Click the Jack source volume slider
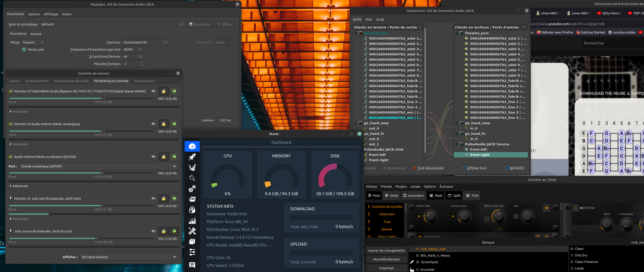Image resolution: width=644 pixels, height=272 pixels. 97,238
